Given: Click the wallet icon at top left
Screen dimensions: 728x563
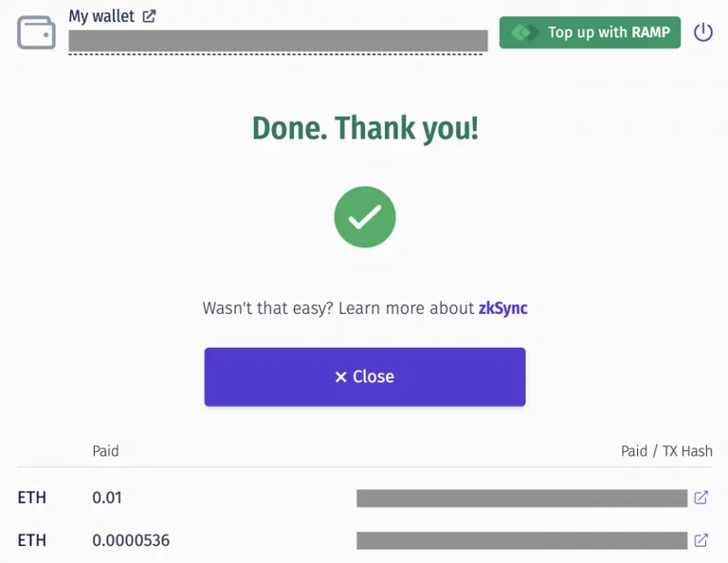Looking at the screenshot, I should point(36,32).
